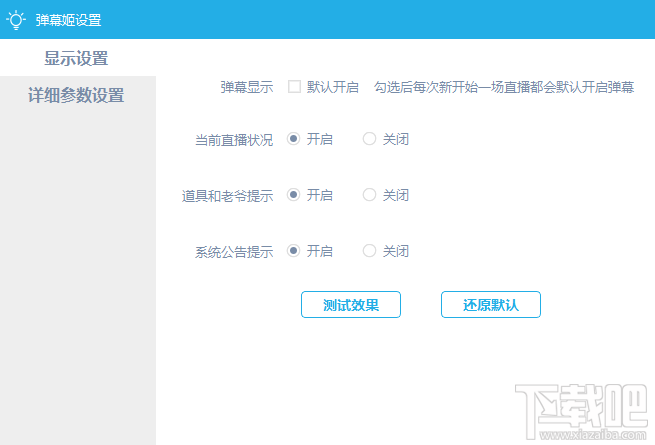Click the 道具和老爷提示 label
Viewport: 655px width, 445px height.
tap(228, 196)
